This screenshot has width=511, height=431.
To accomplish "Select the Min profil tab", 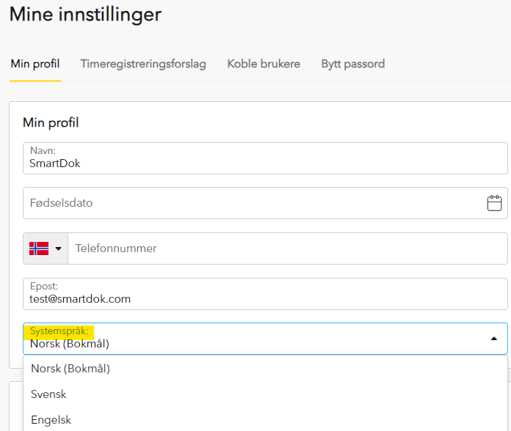I will point(35,64).
